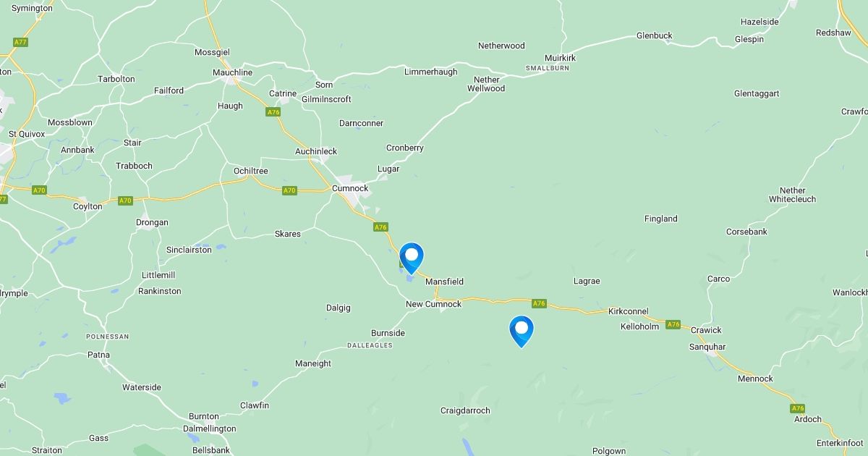This screenshot has width=868, height=456.
Task: Select the A70 shield beside Coylton
Action: point(126,200)
